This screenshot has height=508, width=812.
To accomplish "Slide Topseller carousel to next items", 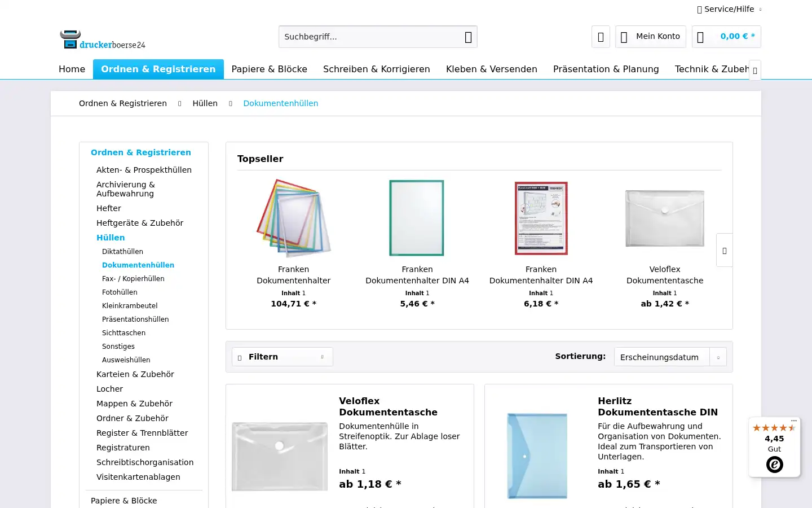I will pyautogui.click(x=725, y=250).
